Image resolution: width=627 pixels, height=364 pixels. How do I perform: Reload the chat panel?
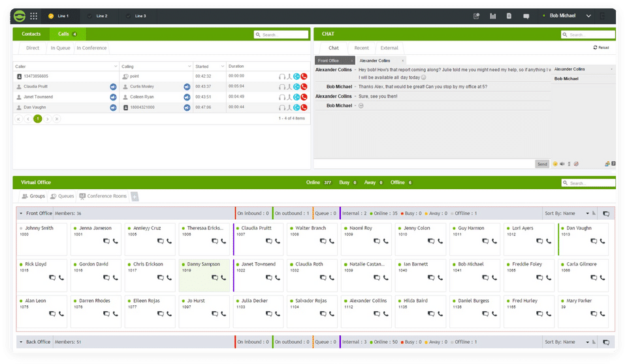point(601,48)
